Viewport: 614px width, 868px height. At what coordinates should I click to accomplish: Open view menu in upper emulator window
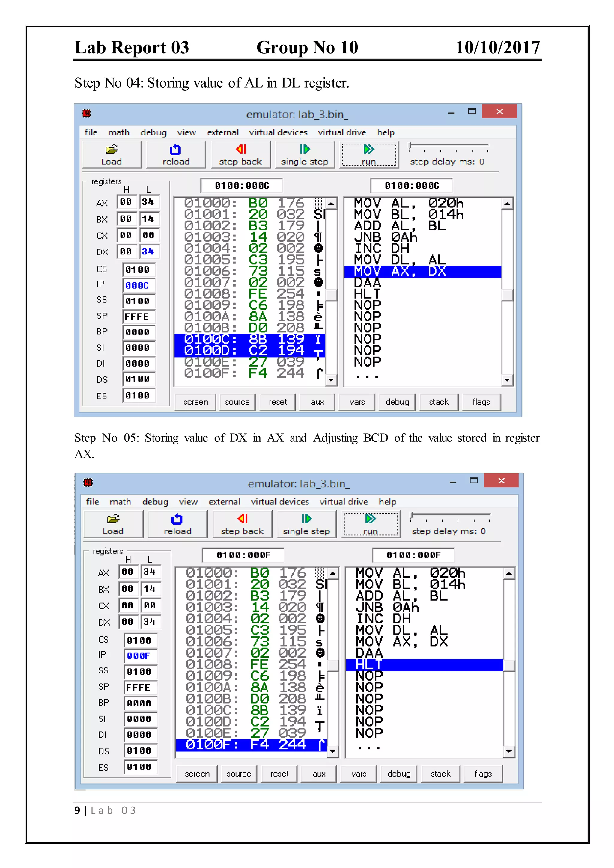pyautogui.click(x=187, y=132)
